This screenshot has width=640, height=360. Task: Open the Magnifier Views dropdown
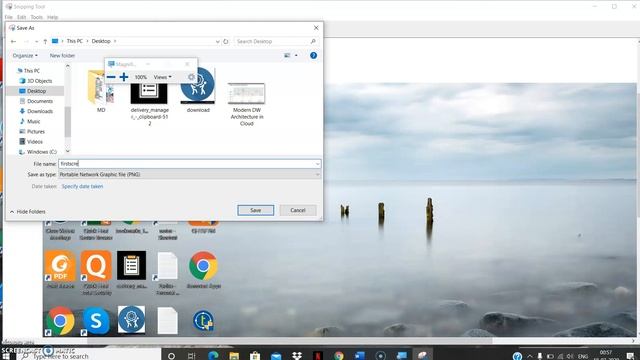(162, 77)
